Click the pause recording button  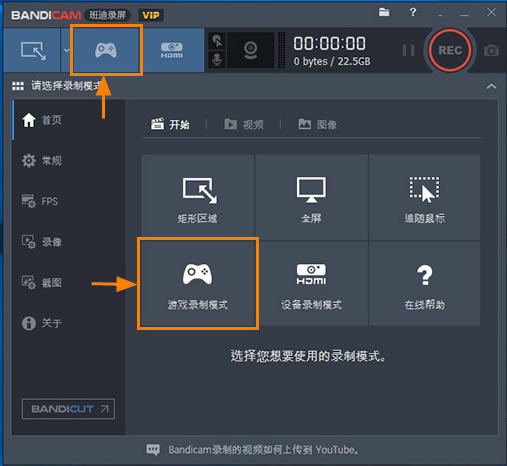tap(408, 51)
